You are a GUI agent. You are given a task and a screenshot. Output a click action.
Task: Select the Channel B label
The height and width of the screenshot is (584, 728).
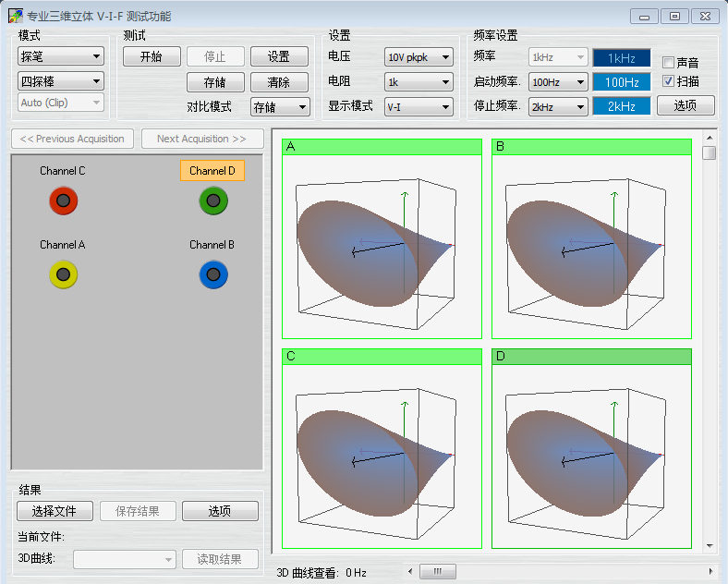click(x=212, y=245)
